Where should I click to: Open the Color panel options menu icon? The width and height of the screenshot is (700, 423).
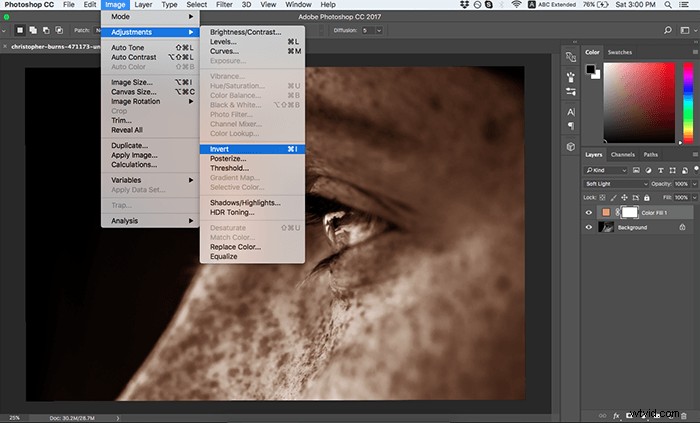coord(695,52)
